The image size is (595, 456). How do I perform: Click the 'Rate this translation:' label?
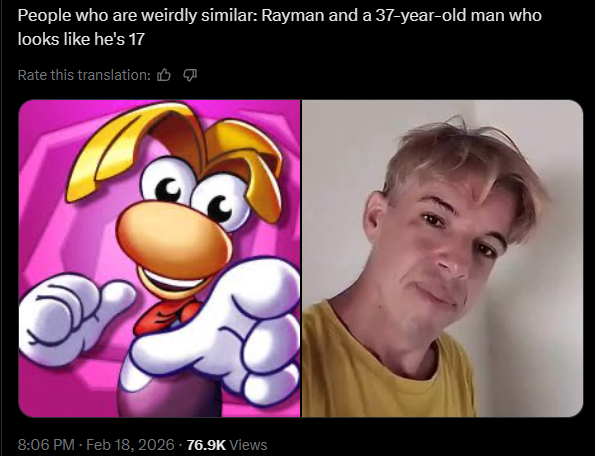[84, 75]
